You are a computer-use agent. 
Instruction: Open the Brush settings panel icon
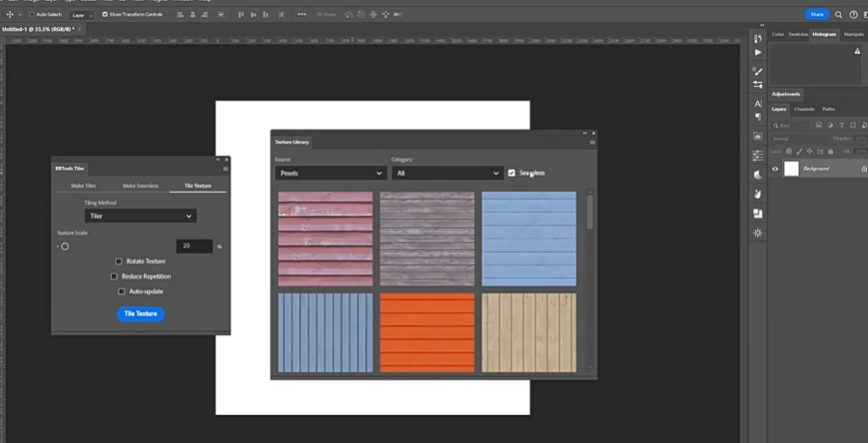click(x=758, y=71)
